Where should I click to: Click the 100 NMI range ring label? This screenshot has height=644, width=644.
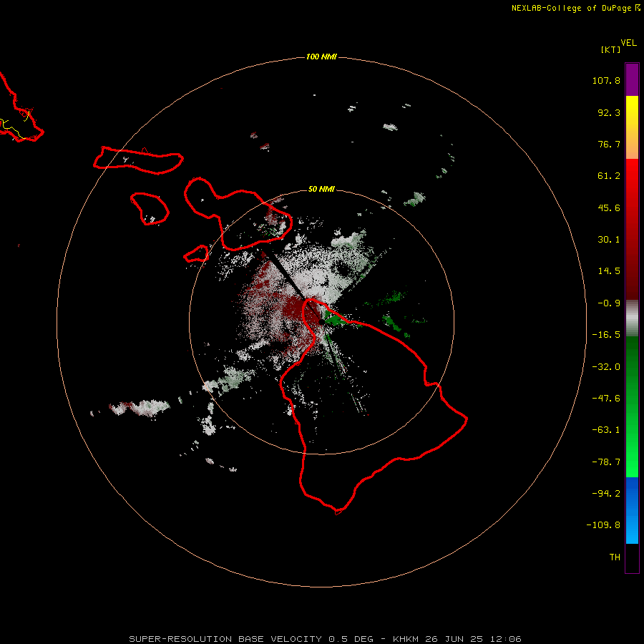[321, 57]
